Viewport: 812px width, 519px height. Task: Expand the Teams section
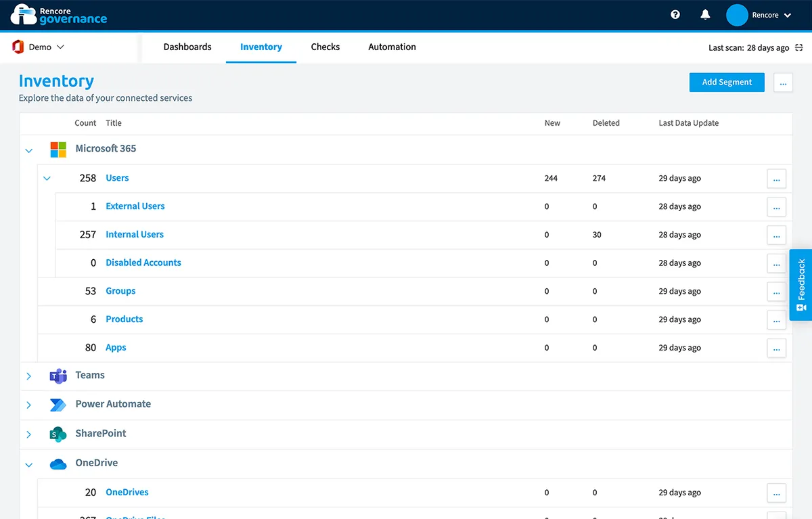[28, 376]
